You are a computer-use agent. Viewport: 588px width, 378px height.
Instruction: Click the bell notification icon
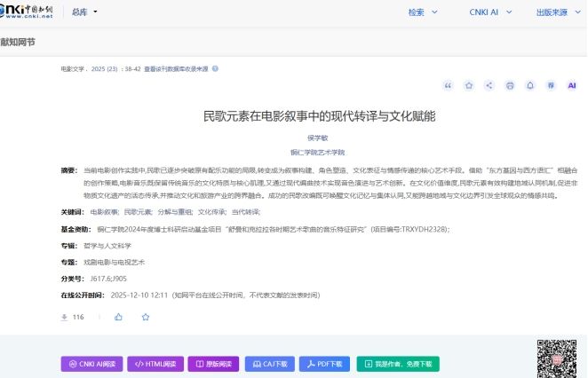point(530,86)
